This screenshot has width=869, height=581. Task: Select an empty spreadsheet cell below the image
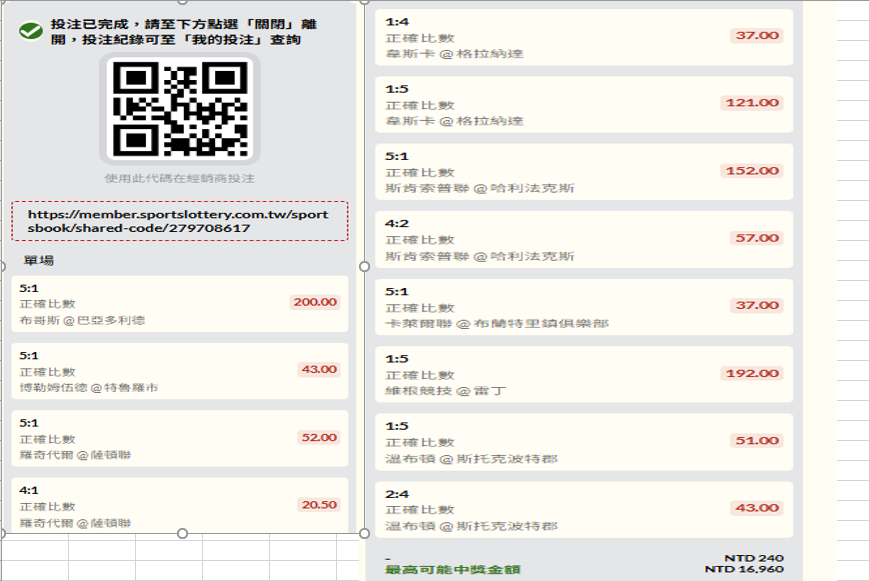(100, 560)
